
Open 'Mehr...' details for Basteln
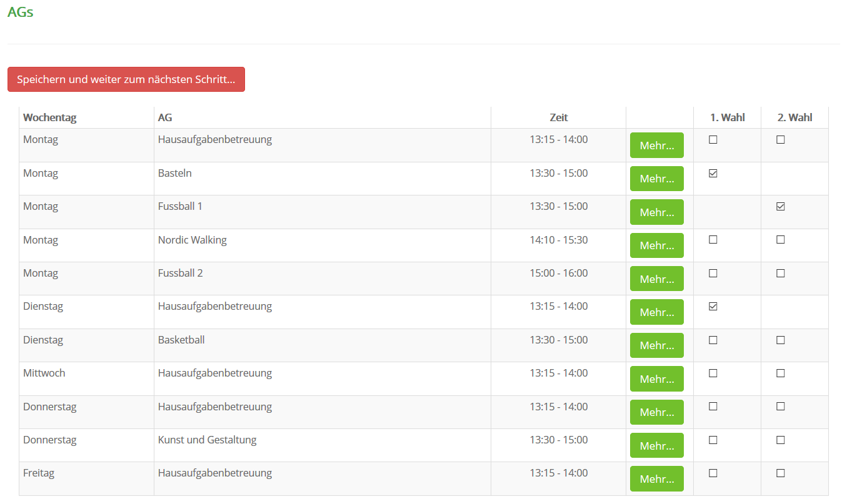click(656, 179)
